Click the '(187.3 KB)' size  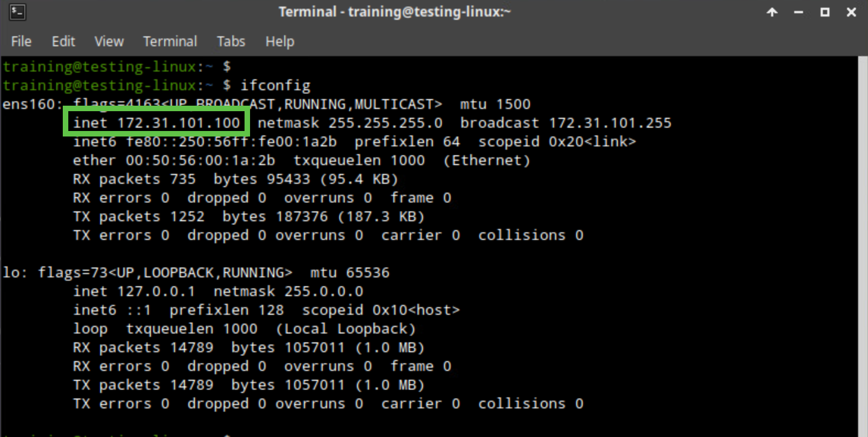coord(381,216)
